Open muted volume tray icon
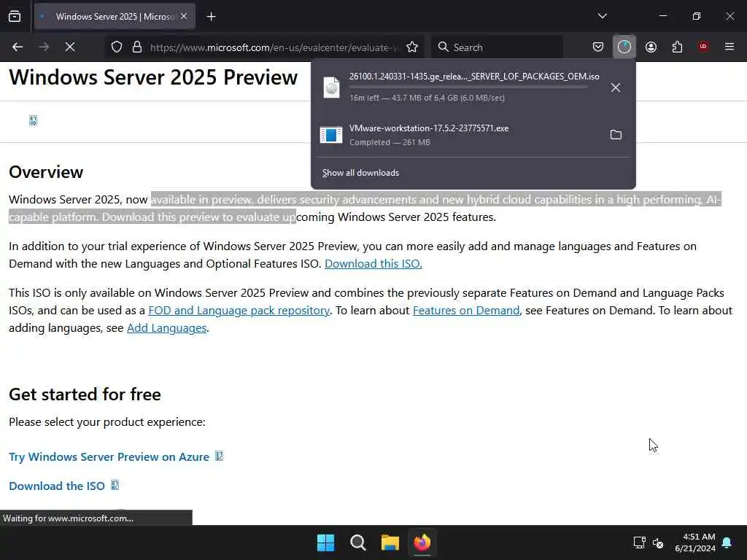 coord(658,542)
